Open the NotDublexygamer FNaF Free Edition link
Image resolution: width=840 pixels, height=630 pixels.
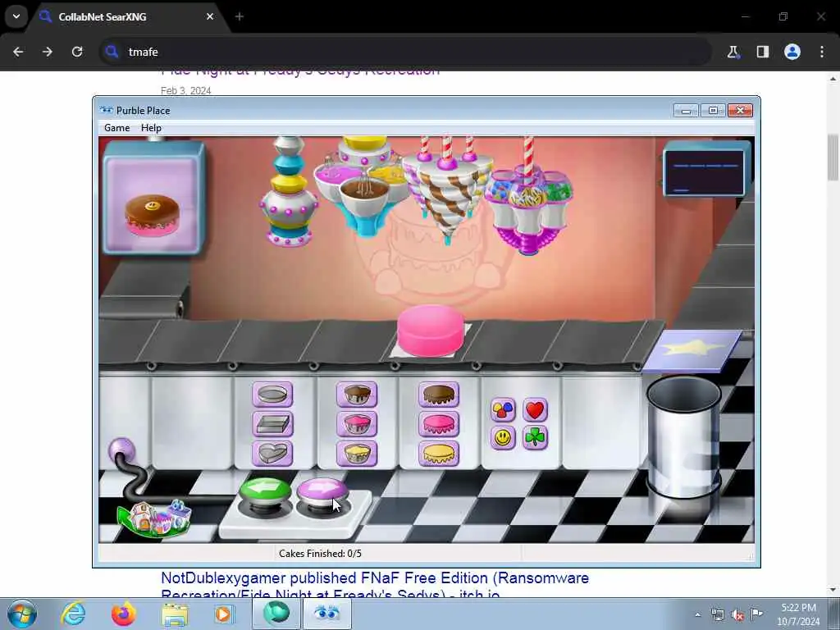coord(375,587)
